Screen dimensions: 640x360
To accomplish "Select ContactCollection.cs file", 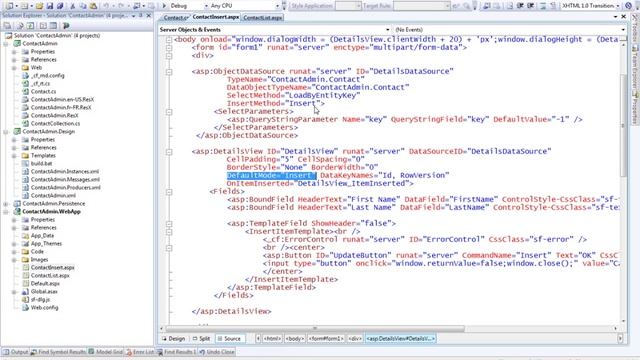I will 56,124.
